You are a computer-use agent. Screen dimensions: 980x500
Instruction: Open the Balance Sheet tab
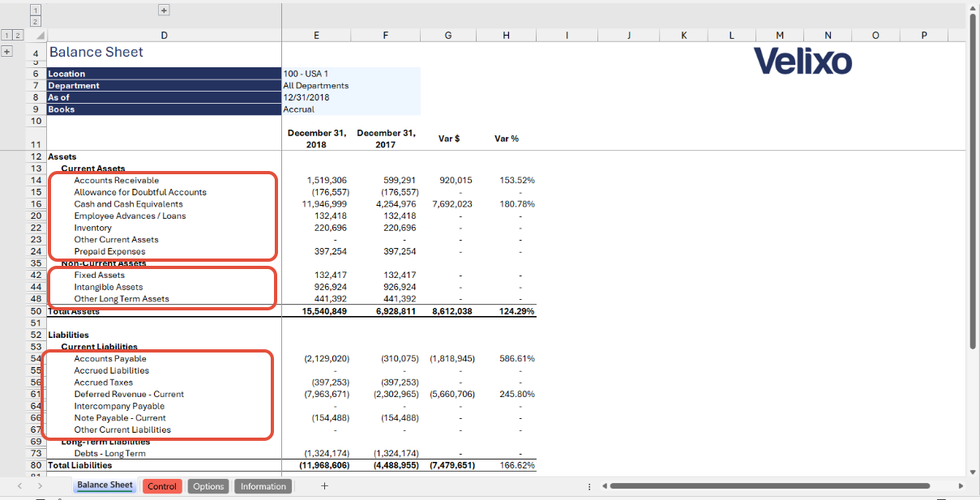click(105, 485)
